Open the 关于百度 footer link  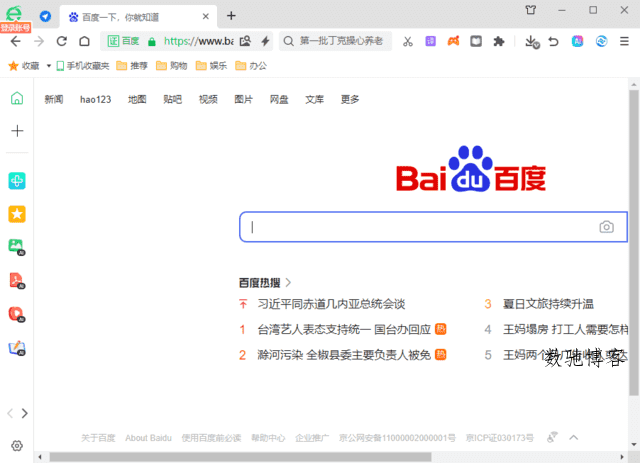pyautogui.click(x=98, y=438)
